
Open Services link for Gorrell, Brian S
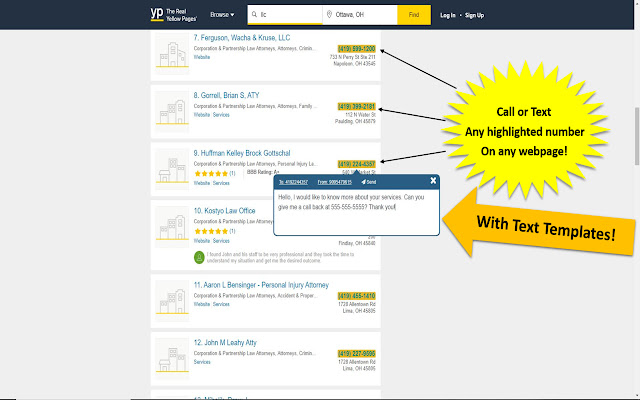[x=221, y=115]
